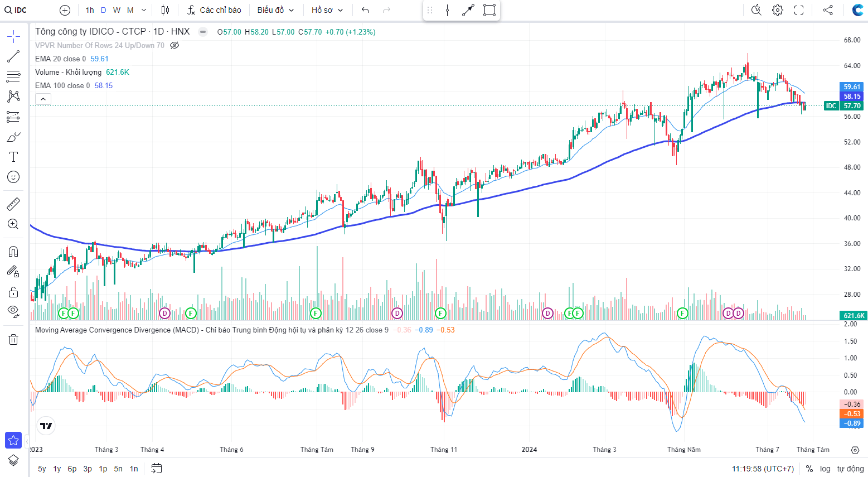Viewport: 868px width, 477px height.
Task: Select the text annotation tool
Action: pos(13,157)
